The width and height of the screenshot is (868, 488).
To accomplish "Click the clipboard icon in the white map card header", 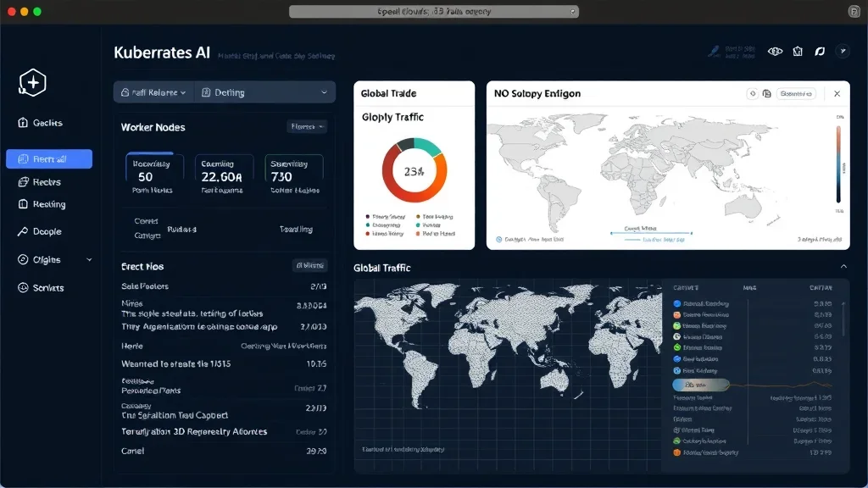I will (x=767, y=94).
